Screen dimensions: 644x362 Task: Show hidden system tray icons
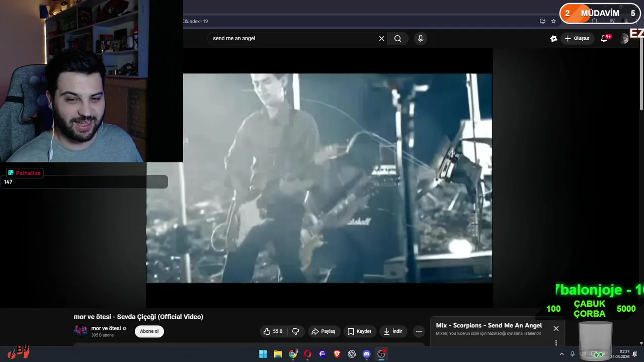click(x=561, y=354)
